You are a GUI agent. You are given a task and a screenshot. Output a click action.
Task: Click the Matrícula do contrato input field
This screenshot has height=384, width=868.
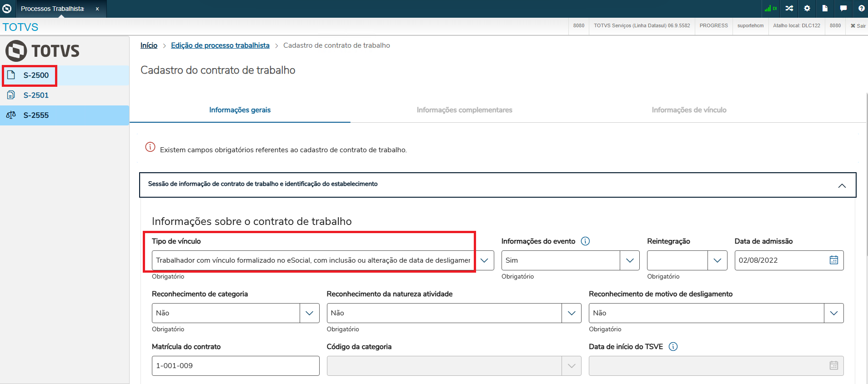point(236,366)
